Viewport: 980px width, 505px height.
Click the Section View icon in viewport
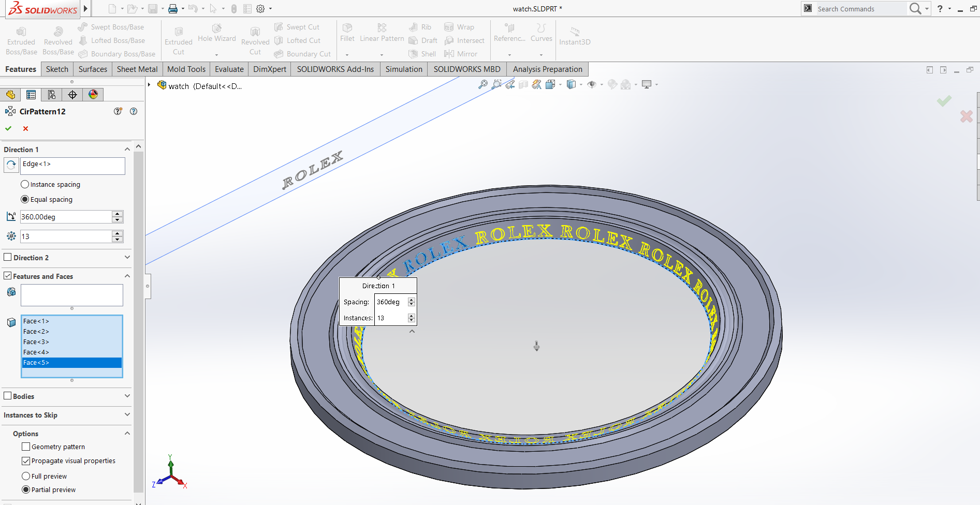(523, 84)
